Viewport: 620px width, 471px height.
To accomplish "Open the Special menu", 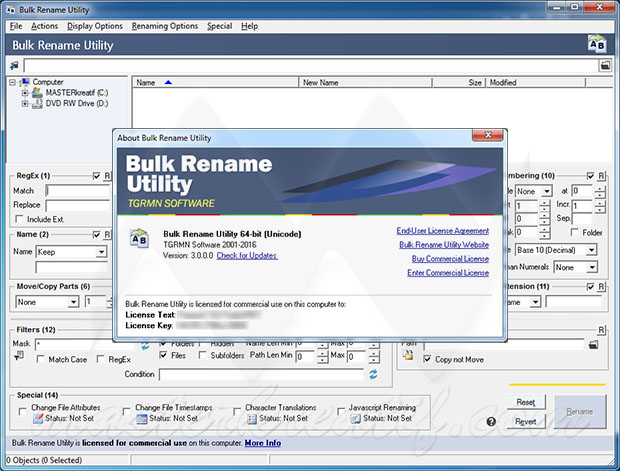I will pyautogui.click(x=219, y=26).
